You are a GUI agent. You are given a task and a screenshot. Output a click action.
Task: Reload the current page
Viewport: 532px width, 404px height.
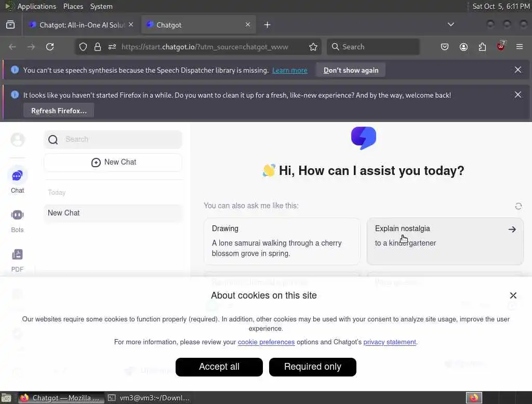pos(50,47)
